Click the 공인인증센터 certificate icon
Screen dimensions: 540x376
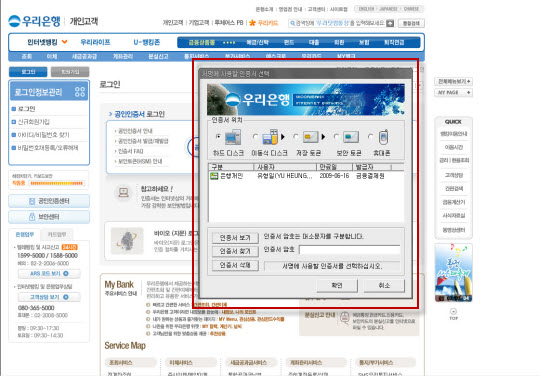(x=32, y=201)
